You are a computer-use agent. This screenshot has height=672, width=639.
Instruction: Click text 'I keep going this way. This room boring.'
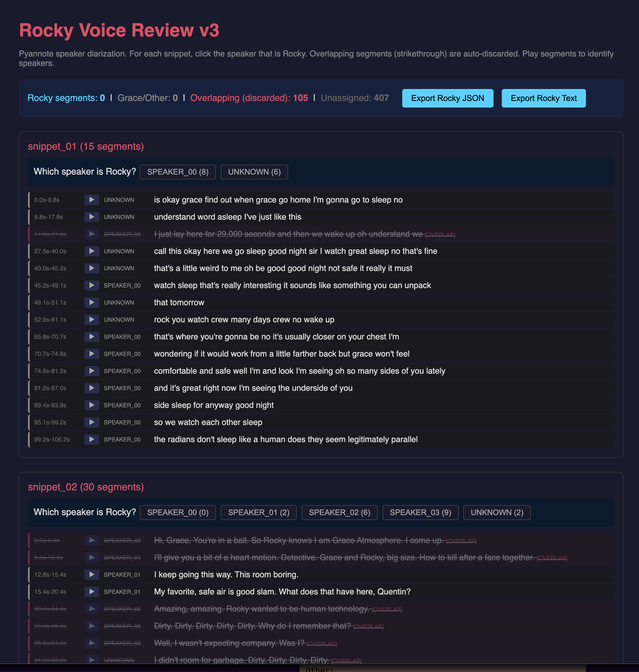click(x=226, y=574)
